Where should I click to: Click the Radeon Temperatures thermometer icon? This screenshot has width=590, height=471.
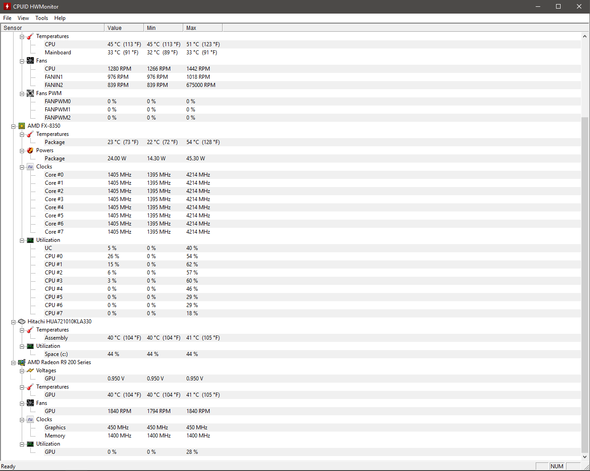tap(30, 387)
